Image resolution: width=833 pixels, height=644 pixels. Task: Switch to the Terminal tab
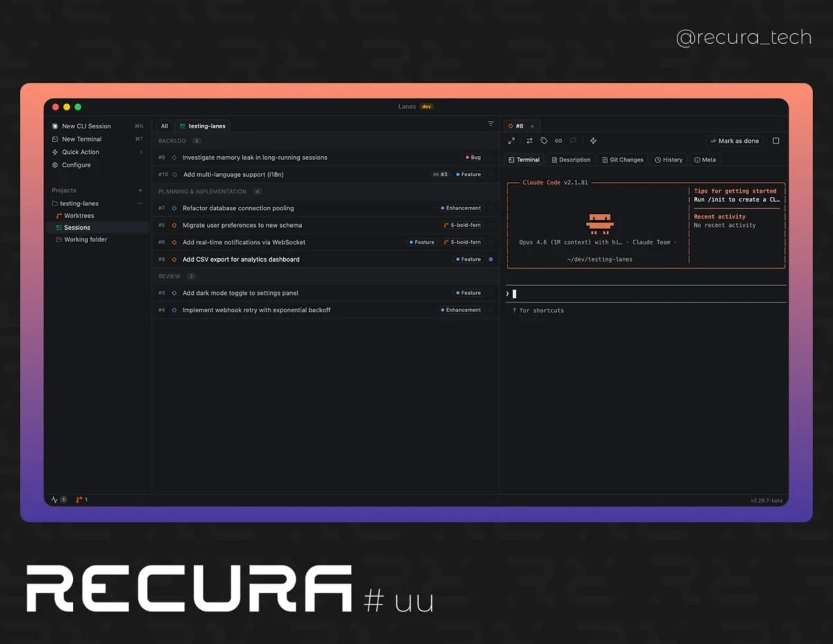coord(524,160)
